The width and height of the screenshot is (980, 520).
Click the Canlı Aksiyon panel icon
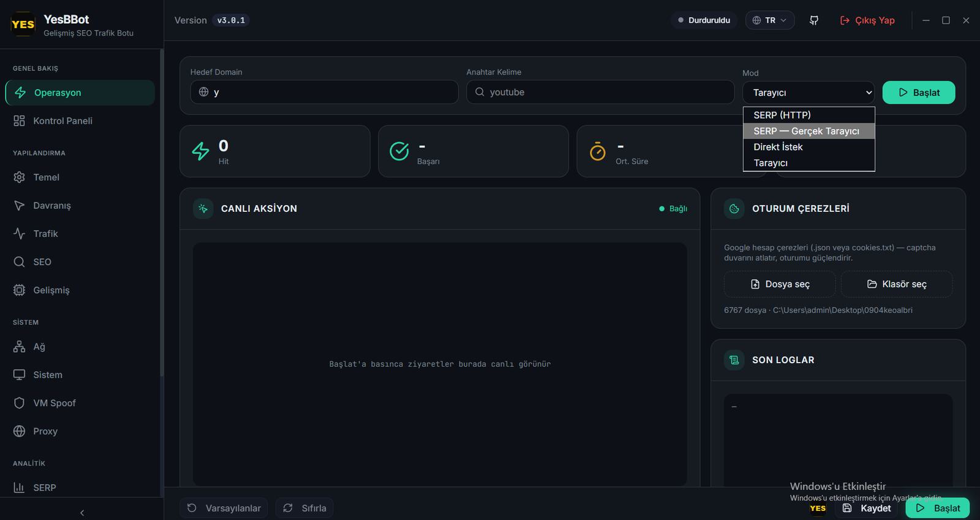coord(203,209)
